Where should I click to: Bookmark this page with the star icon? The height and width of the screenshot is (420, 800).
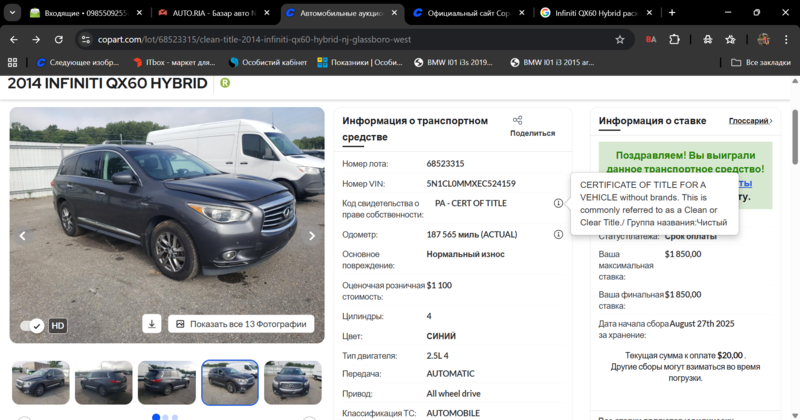point(620,39)
